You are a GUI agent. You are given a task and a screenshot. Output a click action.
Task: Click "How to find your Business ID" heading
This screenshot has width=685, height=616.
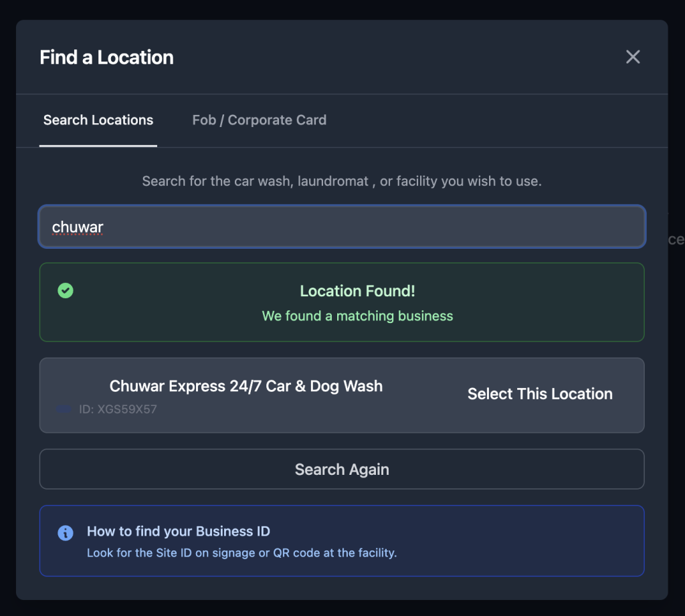[179, 532]
